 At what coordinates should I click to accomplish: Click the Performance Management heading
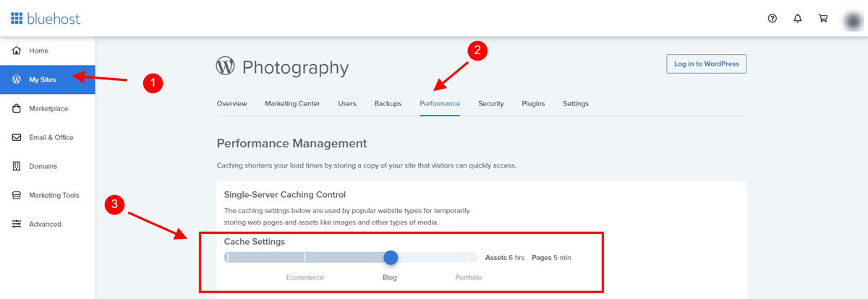292,143
